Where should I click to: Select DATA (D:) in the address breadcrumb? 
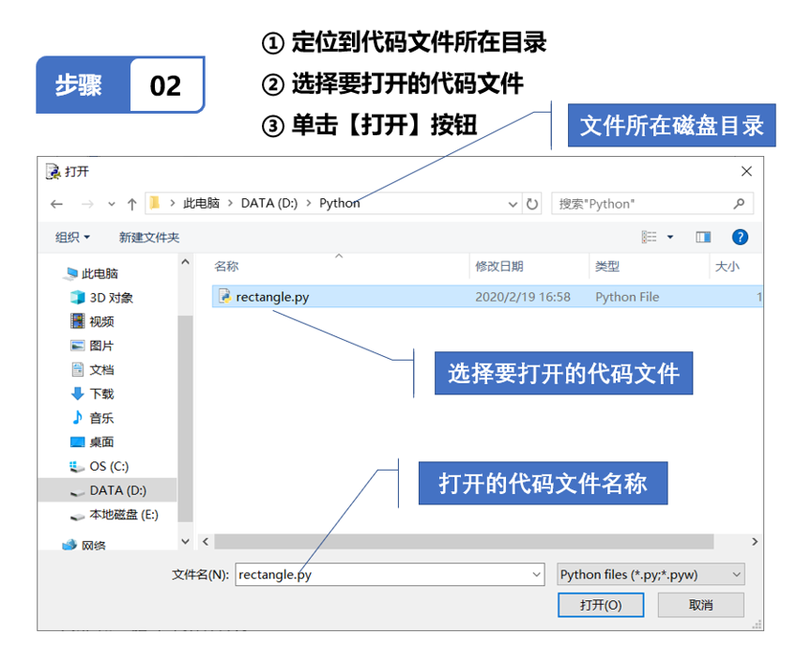[x=269, y=203]
